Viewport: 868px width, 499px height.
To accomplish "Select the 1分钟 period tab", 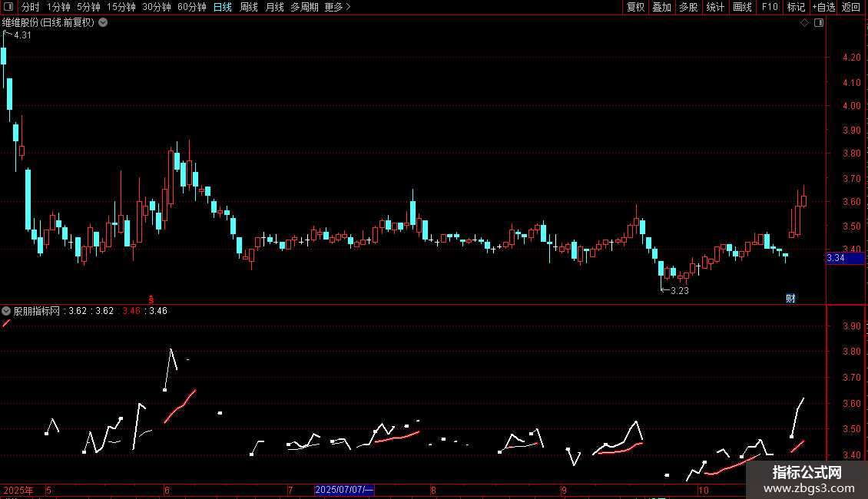I will 58,7.
